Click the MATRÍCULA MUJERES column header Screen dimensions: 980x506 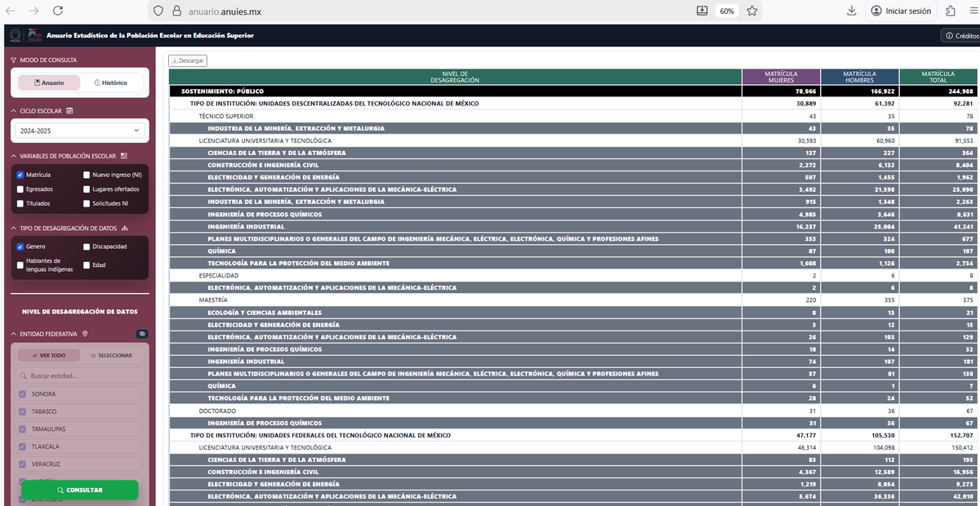[x=781, y=77]
